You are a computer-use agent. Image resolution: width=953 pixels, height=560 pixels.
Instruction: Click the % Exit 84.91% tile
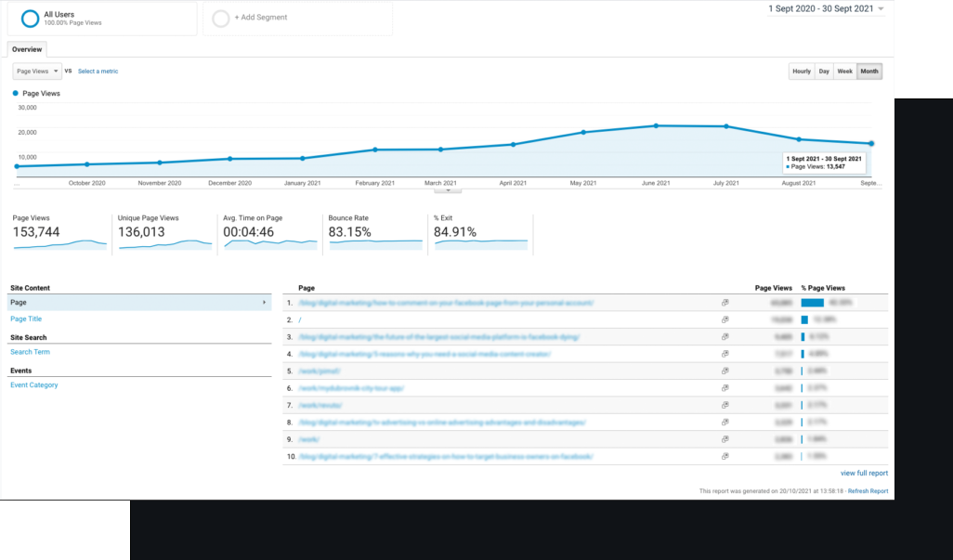point(480,233)
